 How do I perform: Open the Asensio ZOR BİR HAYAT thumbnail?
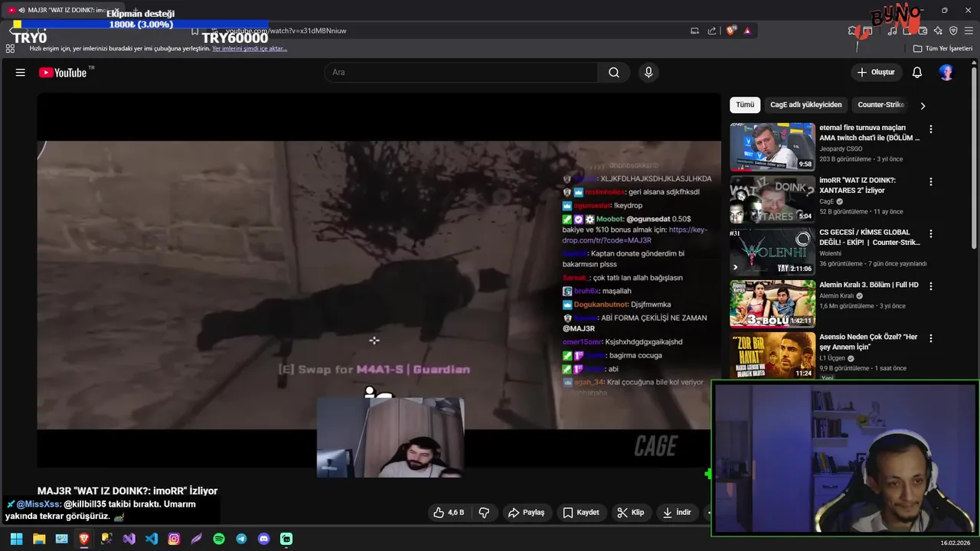click(x=773, y=355)
